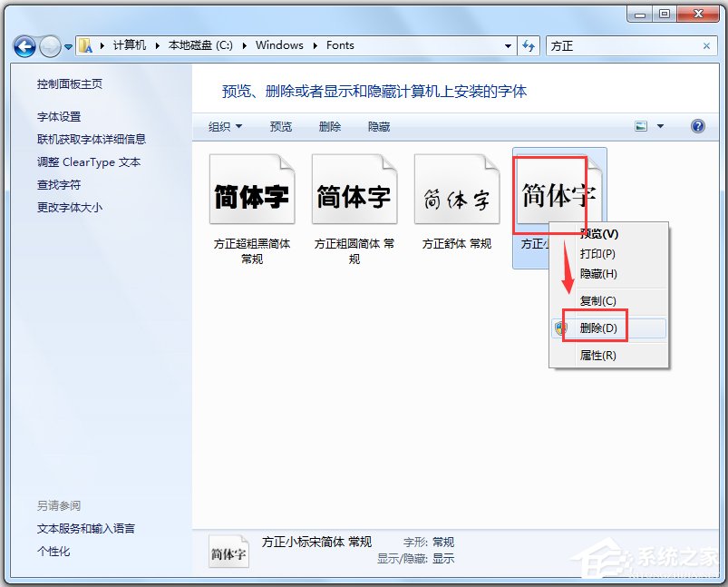
Task: Open the 组织 dropdown menu
Action: point(225,126)
